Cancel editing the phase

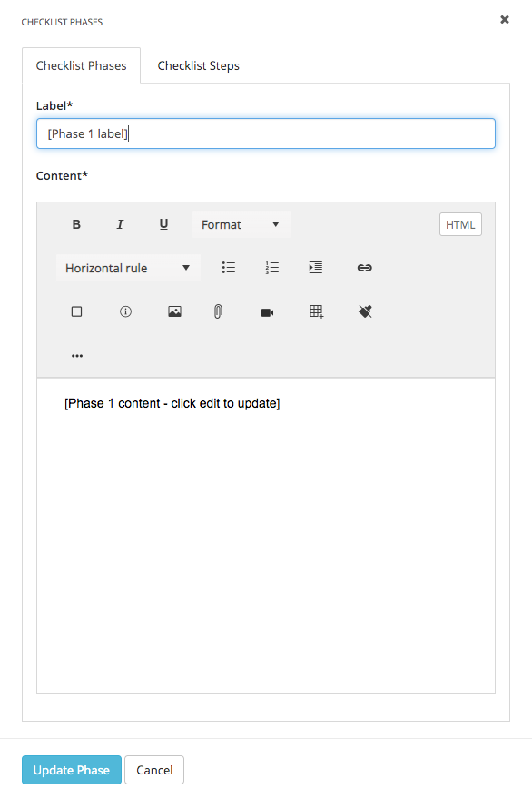click(x=153, y=770)
